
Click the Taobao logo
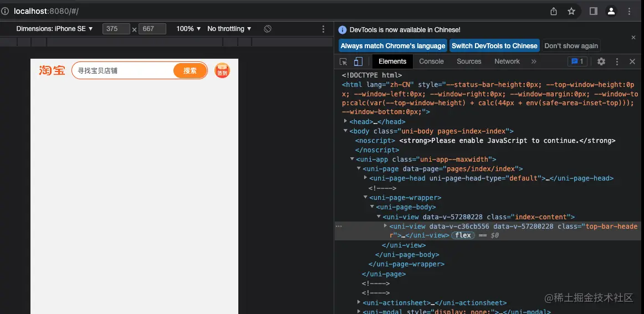pyautogui.click(x=52, y=70)
